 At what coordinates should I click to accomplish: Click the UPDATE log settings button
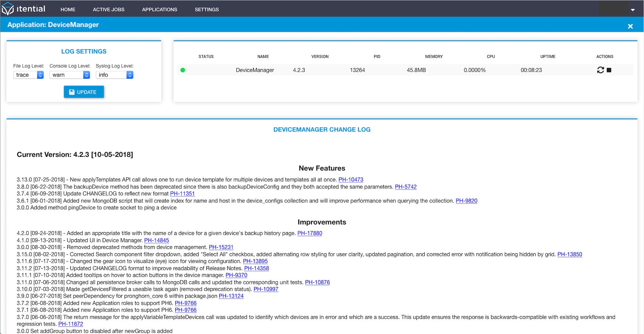click(x=84, y=92)
